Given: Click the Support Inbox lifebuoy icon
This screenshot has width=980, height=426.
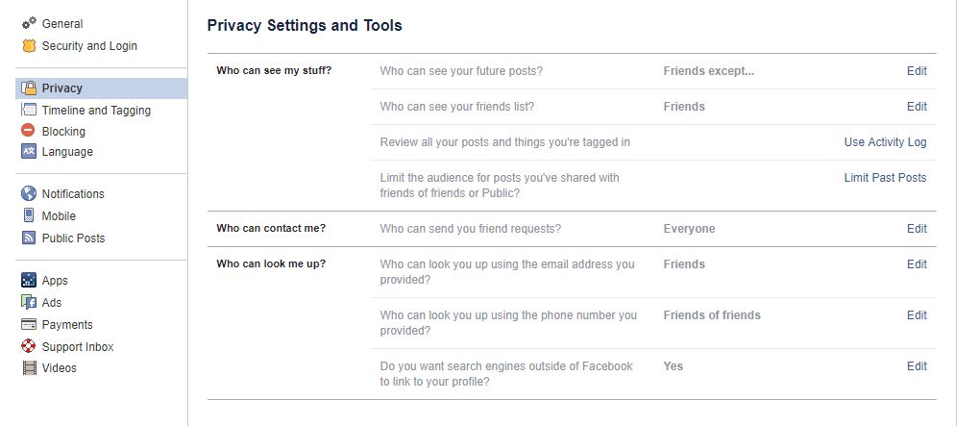Looking at the screenshot, I should tap(29, 346).
